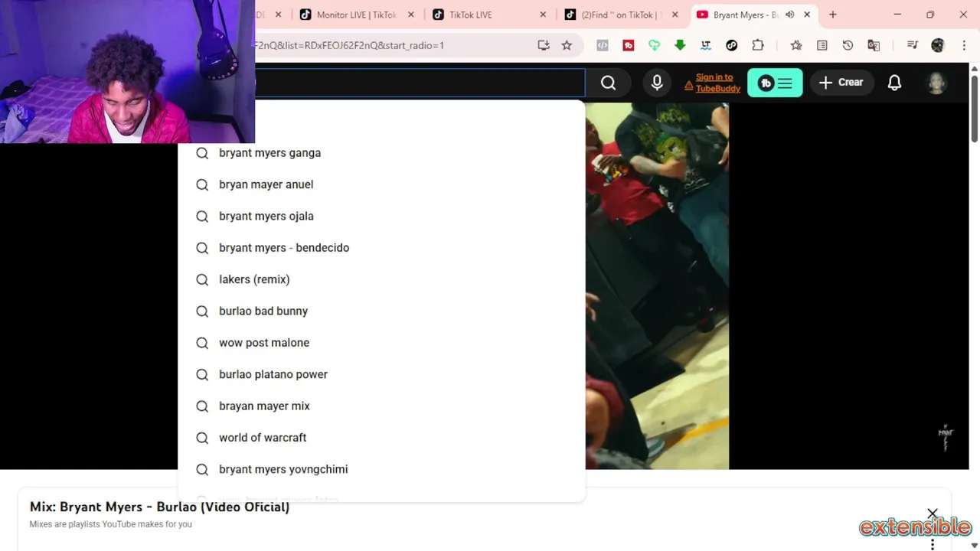Viewport: 980px width, 551px height.
Task: Click the playing video frame
Action: (657, 285)
